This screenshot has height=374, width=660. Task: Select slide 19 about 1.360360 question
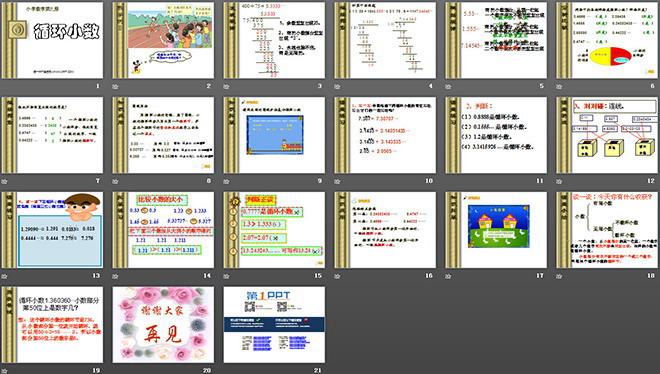click(52, 325)
